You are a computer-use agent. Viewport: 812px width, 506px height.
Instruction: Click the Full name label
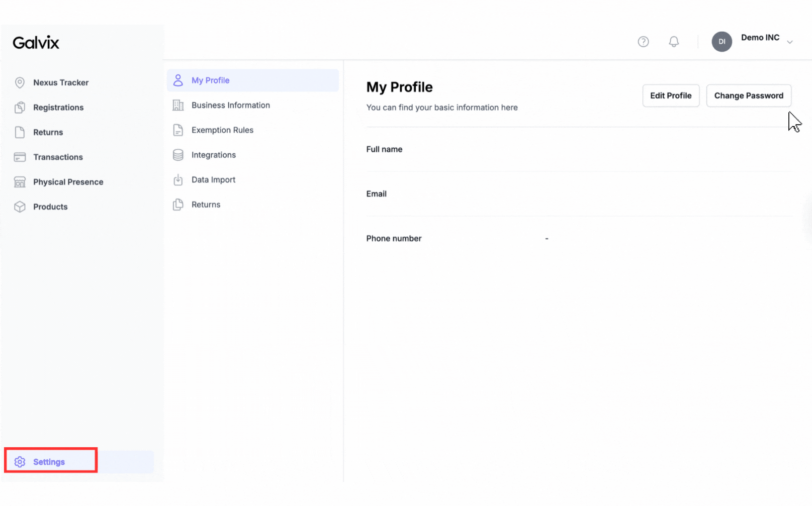(384, 149)
